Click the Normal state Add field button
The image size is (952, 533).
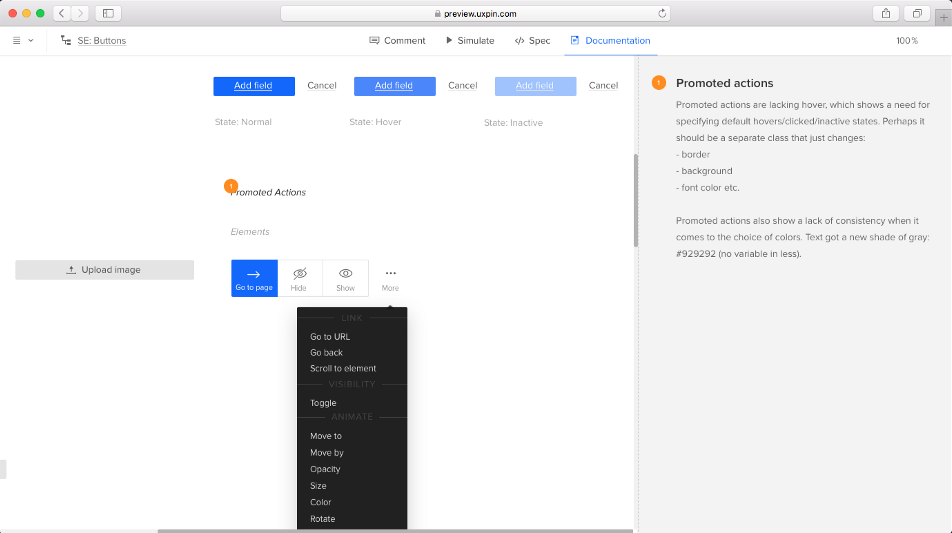pos(254,86)
